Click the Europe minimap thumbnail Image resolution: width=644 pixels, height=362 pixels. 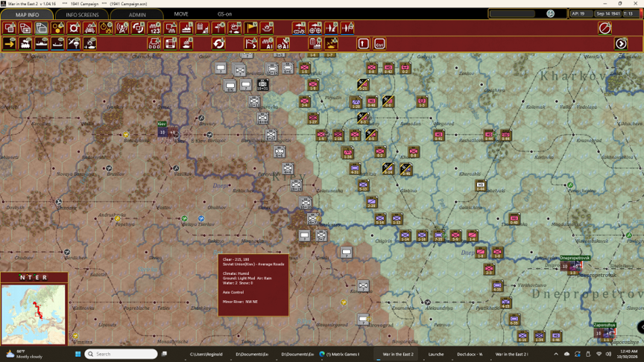click(34, 314)
